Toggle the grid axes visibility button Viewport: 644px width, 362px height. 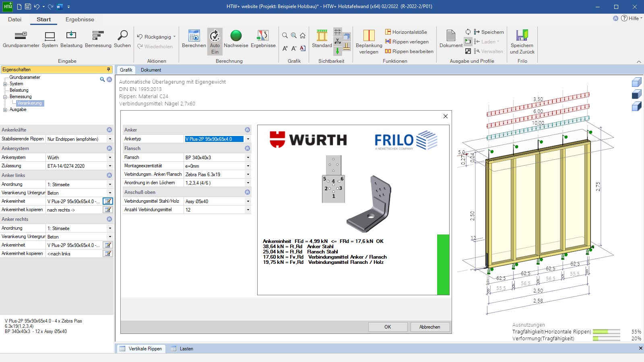(338, 32)
